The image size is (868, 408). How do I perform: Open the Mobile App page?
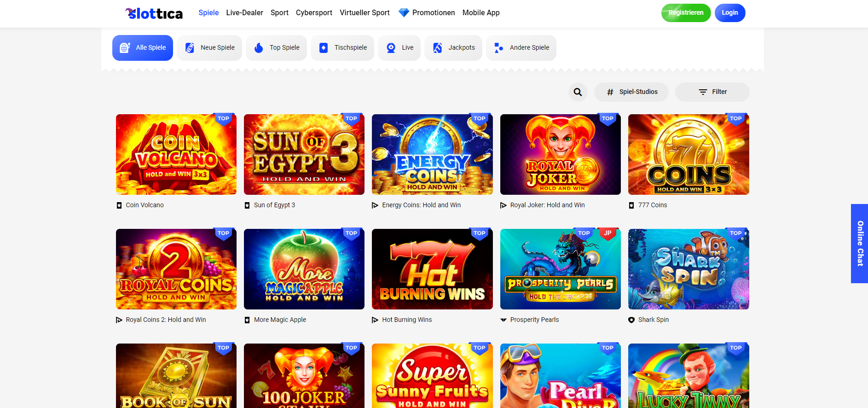[481, 13]
